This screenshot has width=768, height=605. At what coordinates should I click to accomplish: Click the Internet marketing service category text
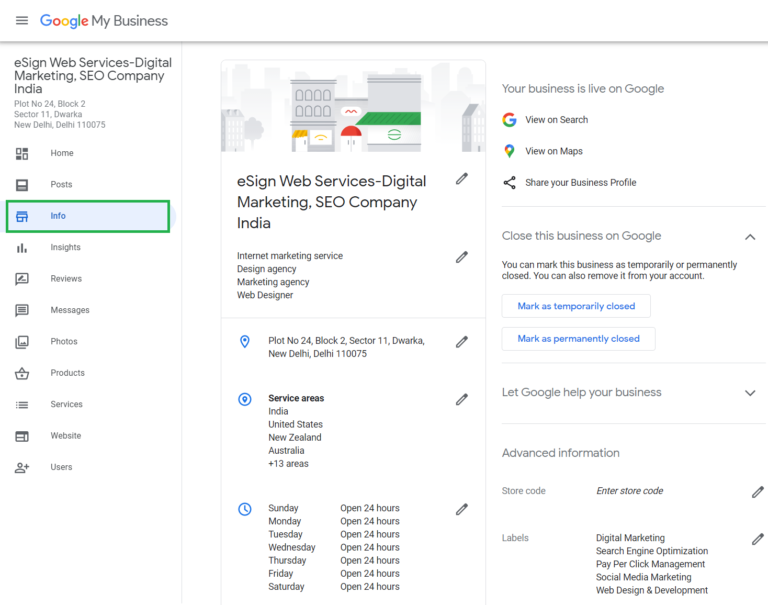click(289, 256)
